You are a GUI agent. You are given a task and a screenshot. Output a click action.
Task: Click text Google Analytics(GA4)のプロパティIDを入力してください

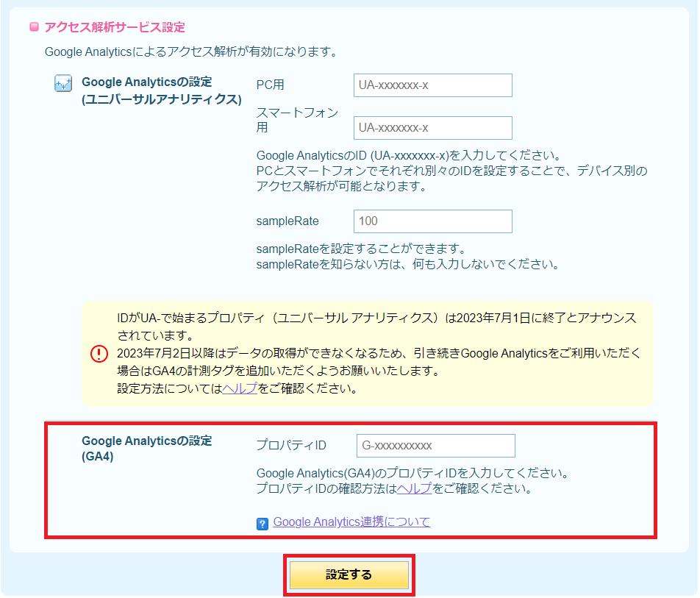click(x=412, y=473)
